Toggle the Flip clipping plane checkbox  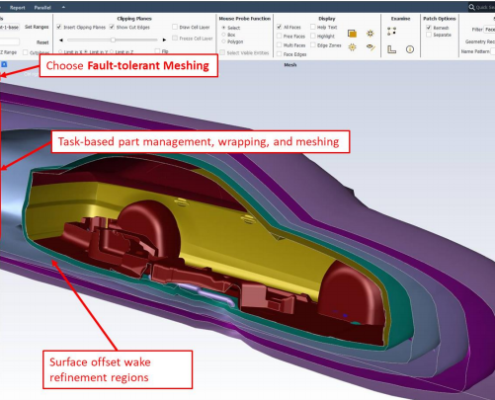tap(157, 51)
